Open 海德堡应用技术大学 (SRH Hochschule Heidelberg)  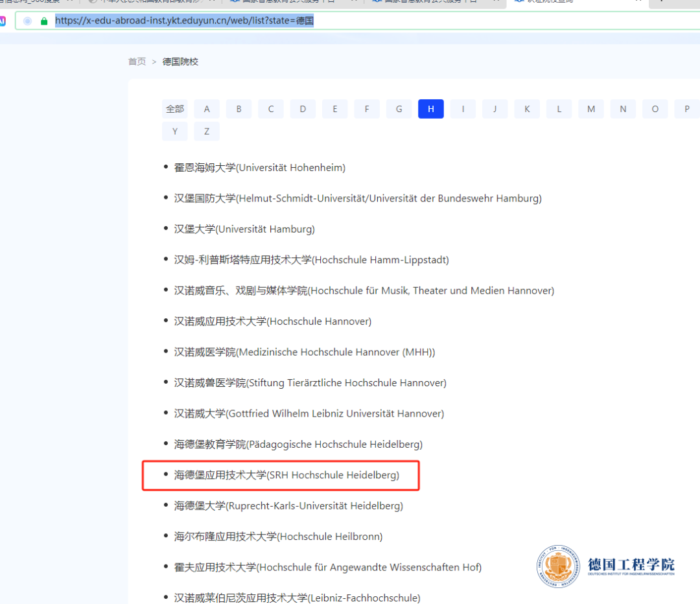(x=286, y=475)
